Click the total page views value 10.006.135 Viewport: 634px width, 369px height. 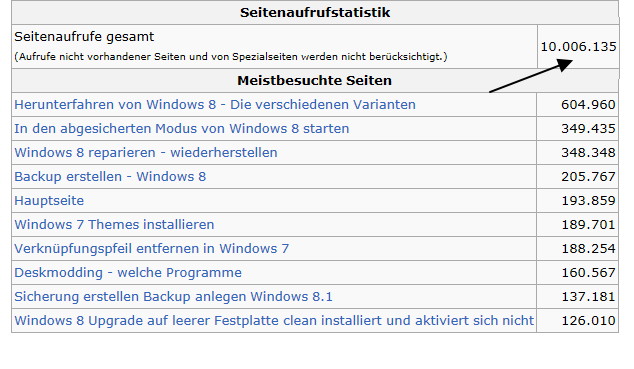pos(578,46)
